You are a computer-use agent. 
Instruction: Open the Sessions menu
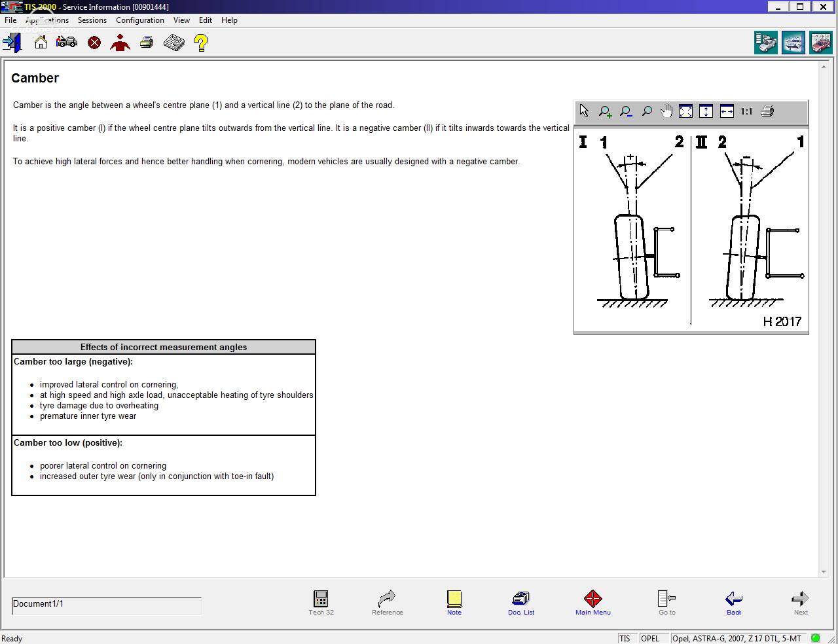(x=92, y=20)
